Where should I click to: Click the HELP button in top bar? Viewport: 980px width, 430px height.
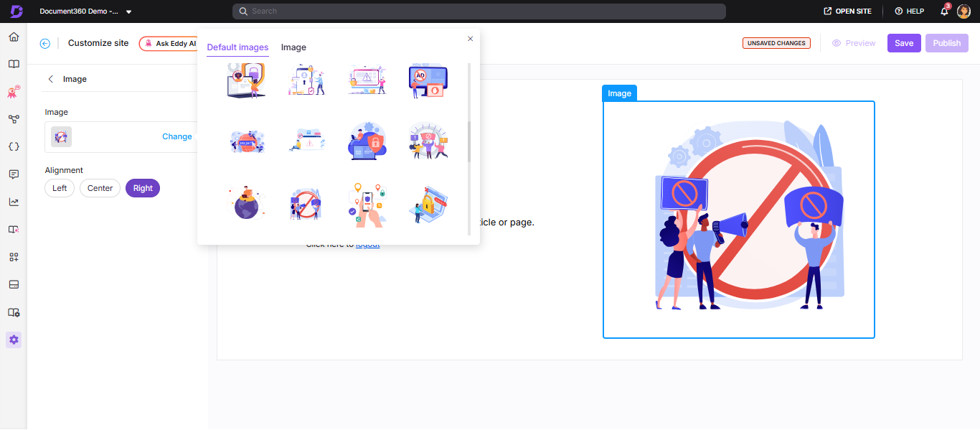909,11
